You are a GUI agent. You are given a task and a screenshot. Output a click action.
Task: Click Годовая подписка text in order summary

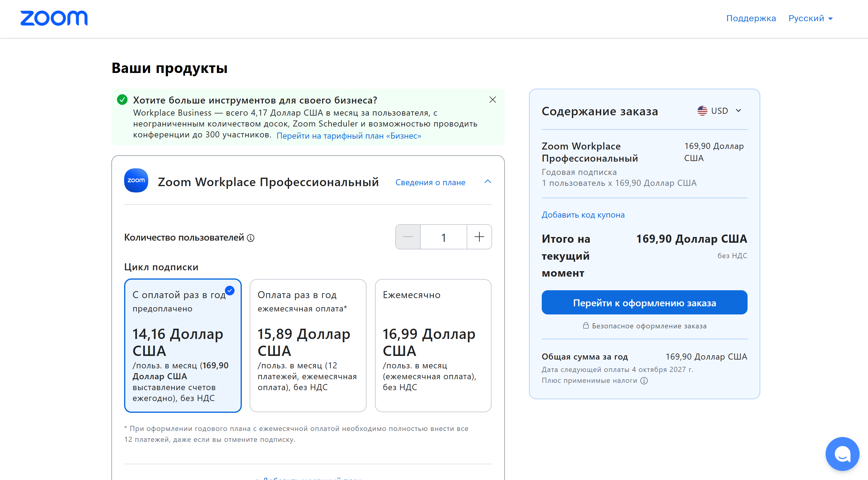579,172
